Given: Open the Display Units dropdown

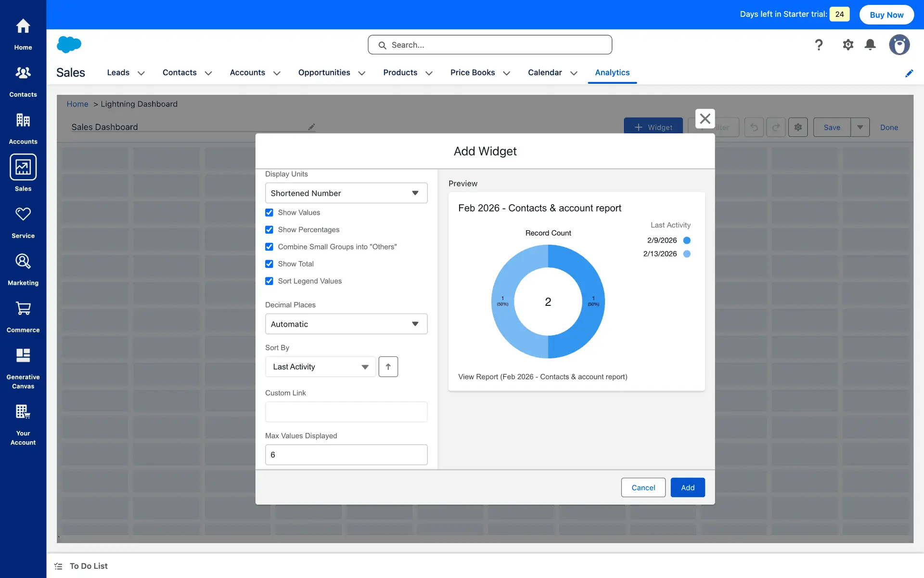Looking at the screenshot, I should (x=346, y=193).
